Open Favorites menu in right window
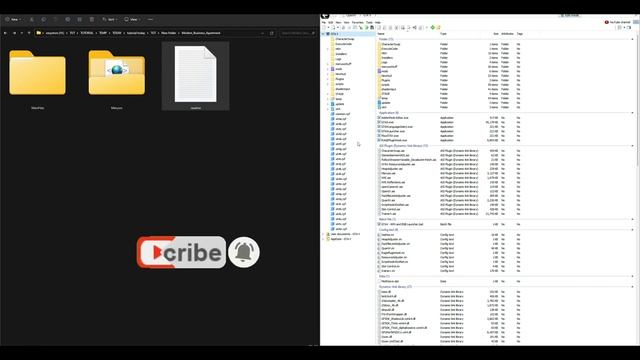The image size is (640, 360). pyautogui.click(x=358, y=22)
